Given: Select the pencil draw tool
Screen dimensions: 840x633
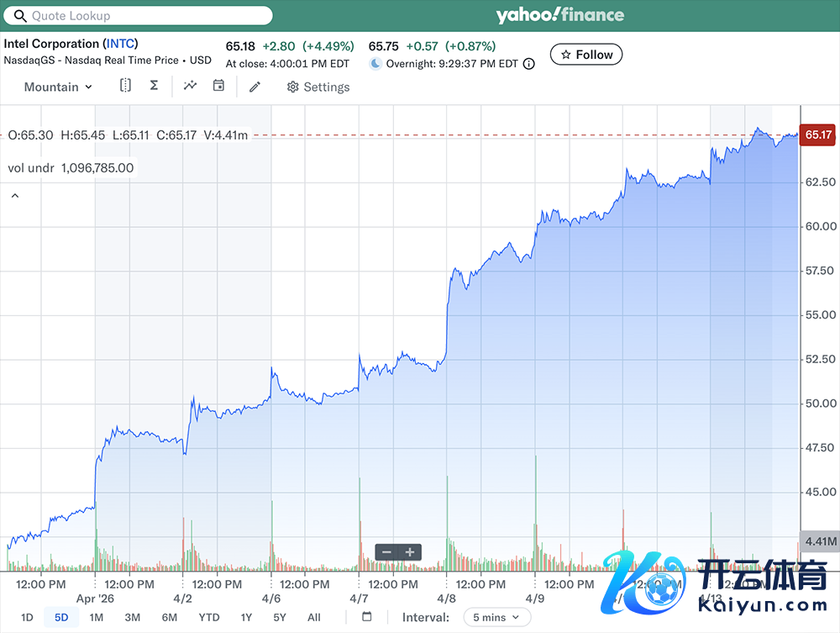Looking at the screenshot, I should (255, 87).
